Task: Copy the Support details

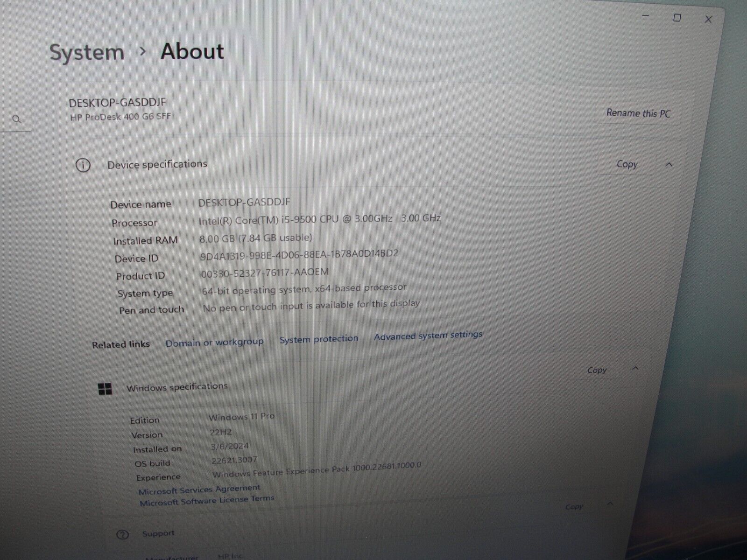Action: pos(574,507)
